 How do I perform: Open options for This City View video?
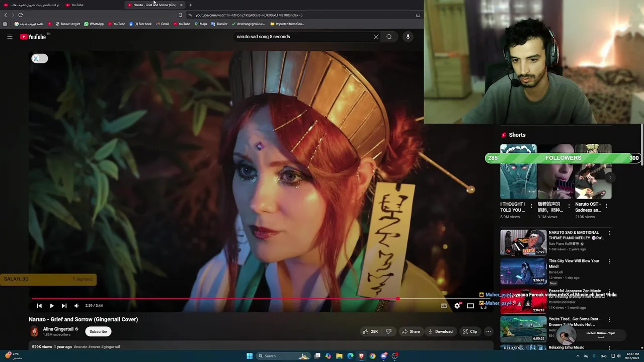pos(609,261)
